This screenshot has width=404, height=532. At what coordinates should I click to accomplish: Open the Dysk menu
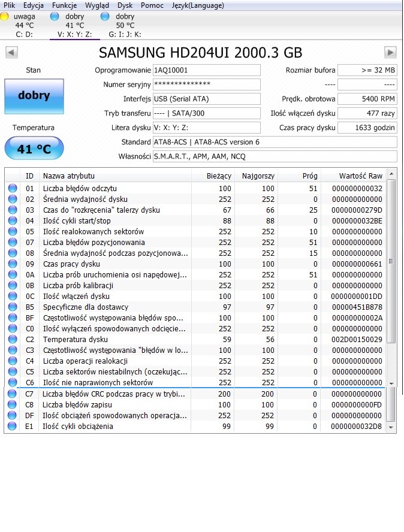[125, 5]
